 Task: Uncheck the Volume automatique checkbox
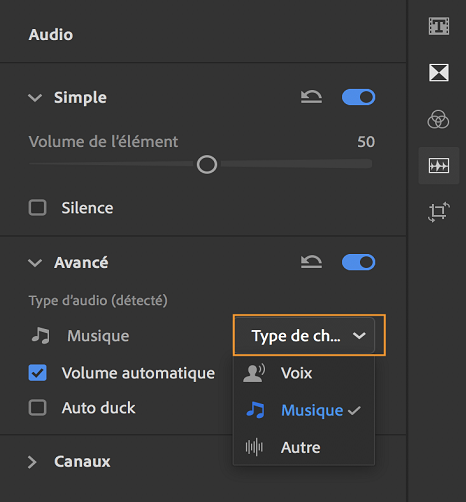coord(37,373)
